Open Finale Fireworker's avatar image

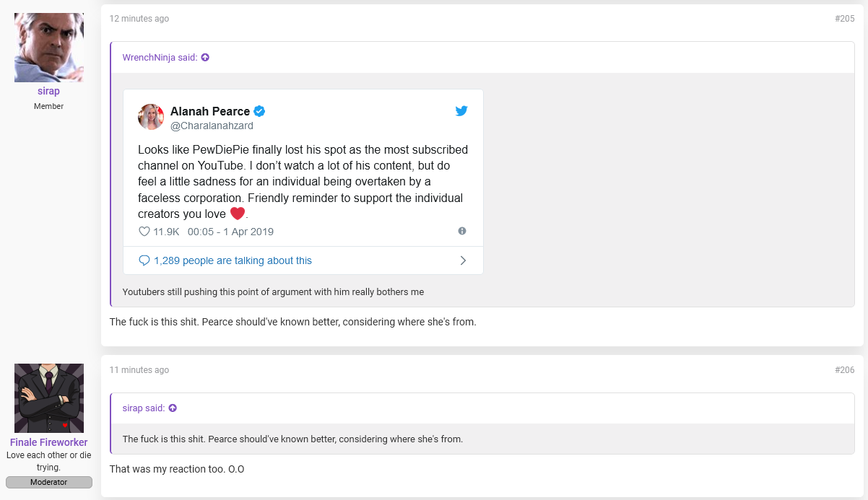49,398
